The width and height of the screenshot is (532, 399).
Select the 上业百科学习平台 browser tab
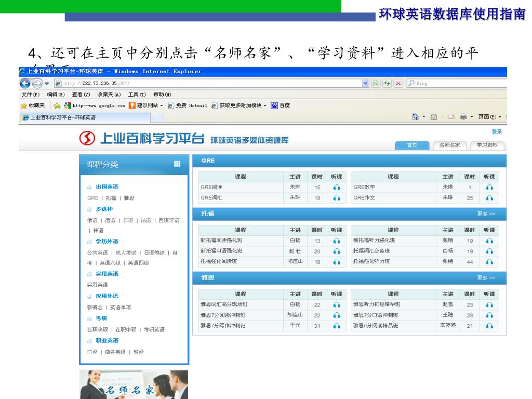pyautogui.click(x=84, y=117)
